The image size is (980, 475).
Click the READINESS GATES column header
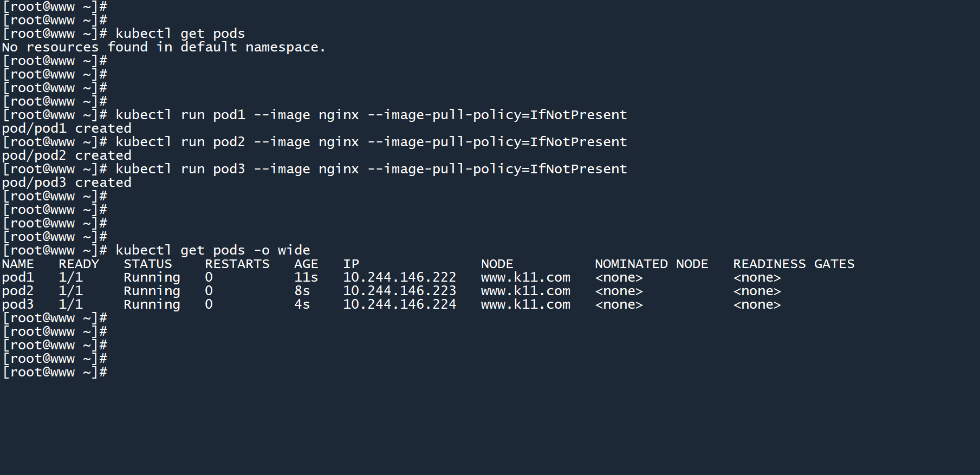coord(793,264)
